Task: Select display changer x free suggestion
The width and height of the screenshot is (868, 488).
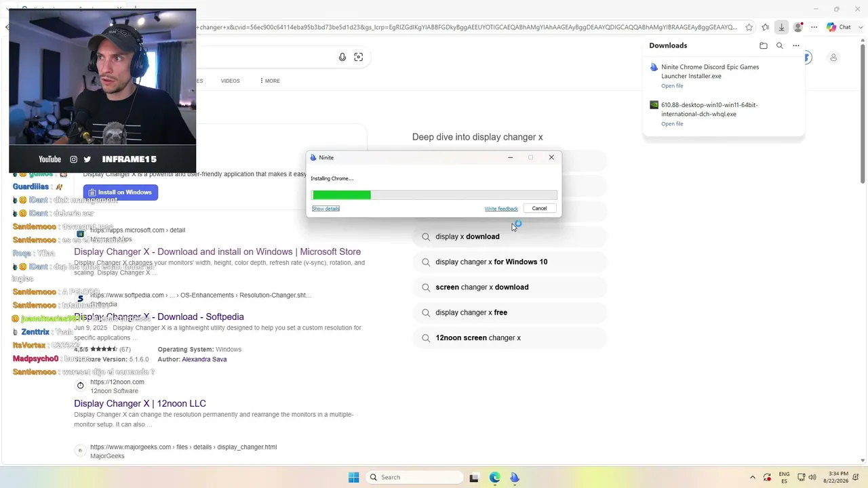Action: click(x=510, y=312)
